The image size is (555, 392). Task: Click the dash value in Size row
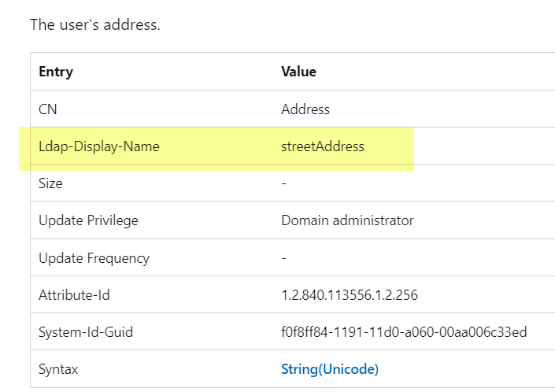284,183
